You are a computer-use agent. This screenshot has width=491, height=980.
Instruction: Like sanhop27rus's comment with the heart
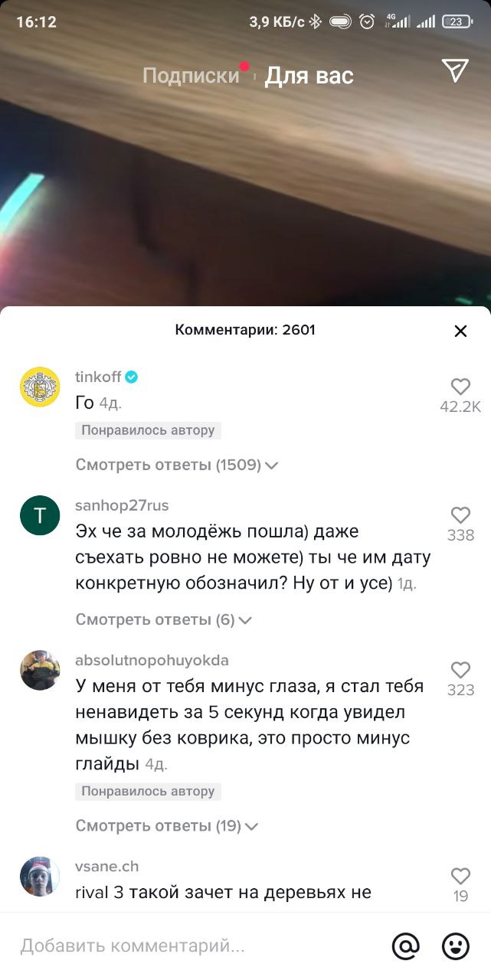(x=460, y=514)
